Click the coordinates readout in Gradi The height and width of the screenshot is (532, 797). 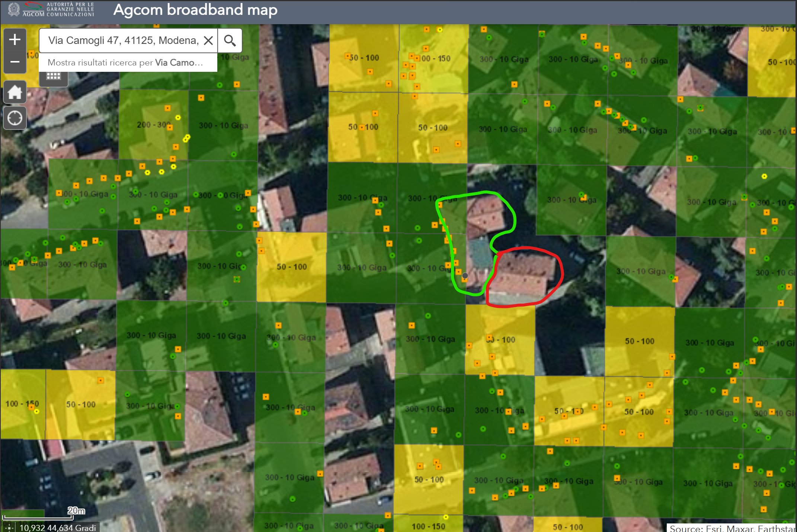click(x=58, y=528)
